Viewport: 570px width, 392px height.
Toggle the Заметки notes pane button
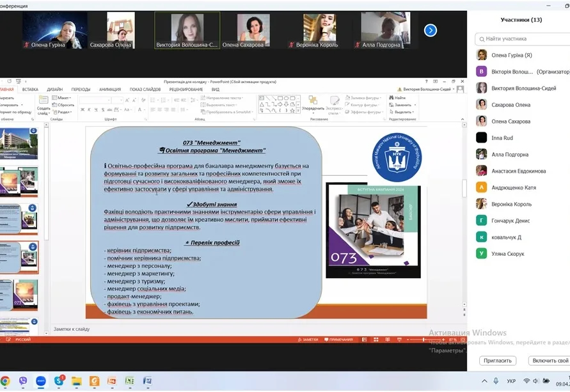(307, 340)
